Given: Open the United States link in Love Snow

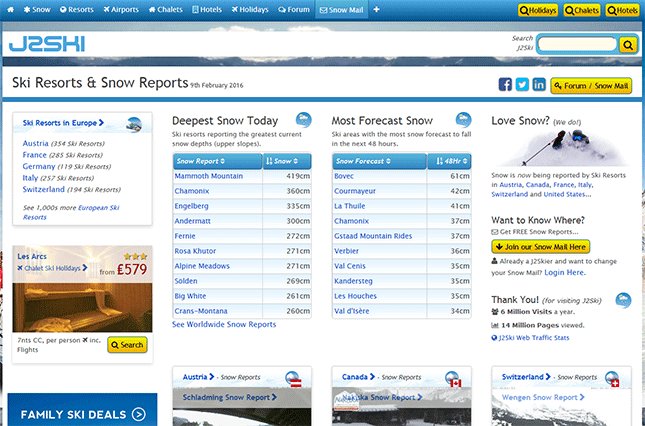Looking at the screenshot, I should (x=566, y=194).
